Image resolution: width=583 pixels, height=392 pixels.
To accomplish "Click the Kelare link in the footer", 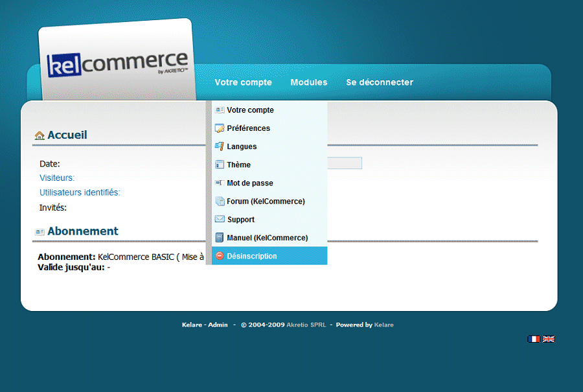I will (x=383, y=325).
